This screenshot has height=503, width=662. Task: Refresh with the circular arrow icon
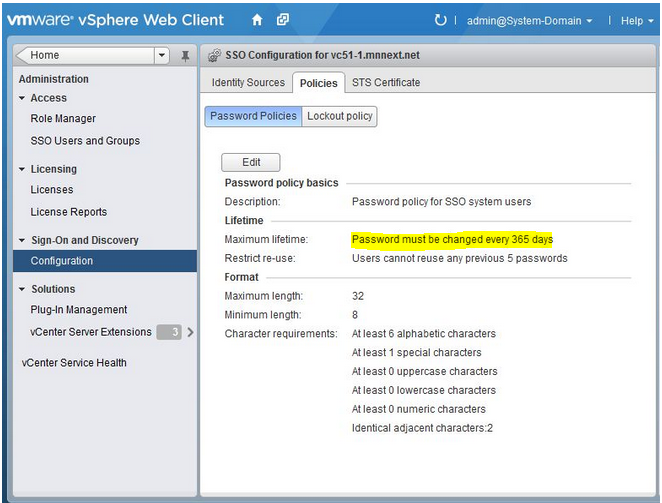click(440, 20)
